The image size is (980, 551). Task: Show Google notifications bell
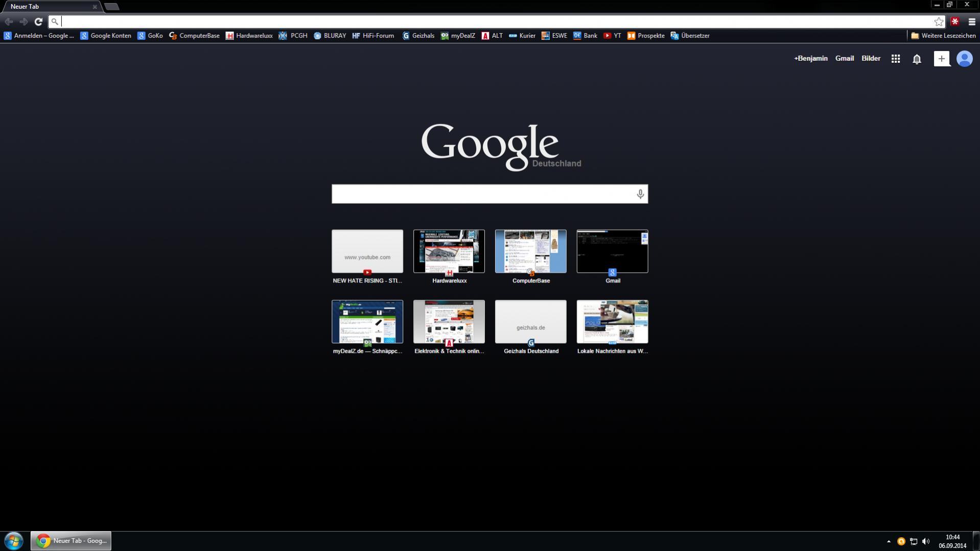917,59
